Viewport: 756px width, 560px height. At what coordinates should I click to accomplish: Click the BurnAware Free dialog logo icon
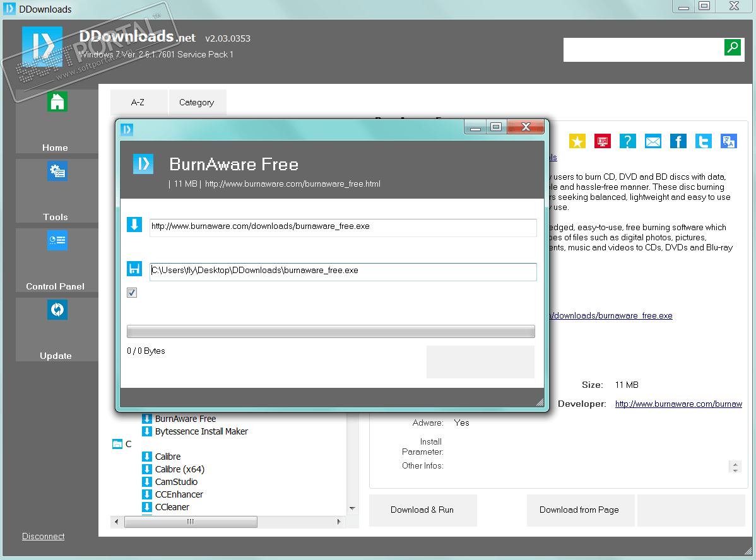coord(143,164)
